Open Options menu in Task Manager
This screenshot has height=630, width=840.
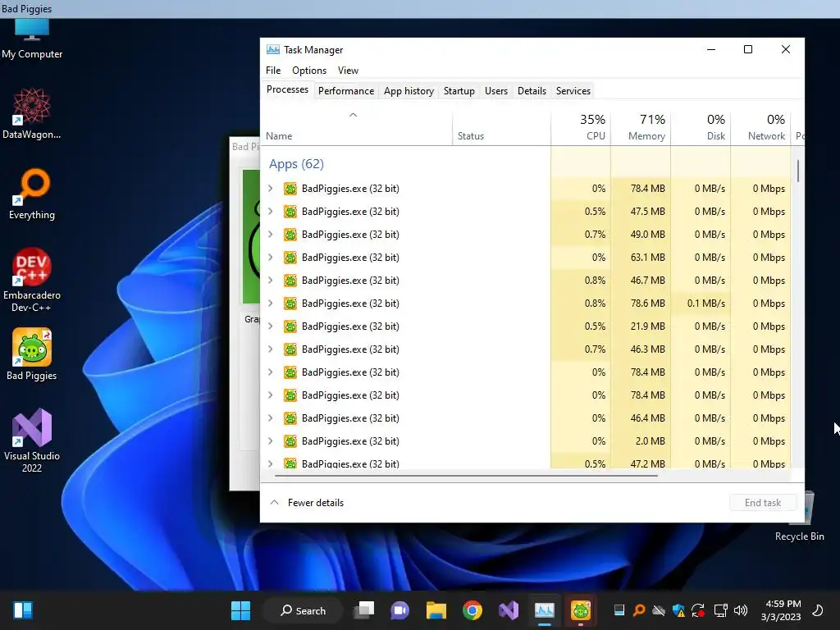tap(309, 71)
